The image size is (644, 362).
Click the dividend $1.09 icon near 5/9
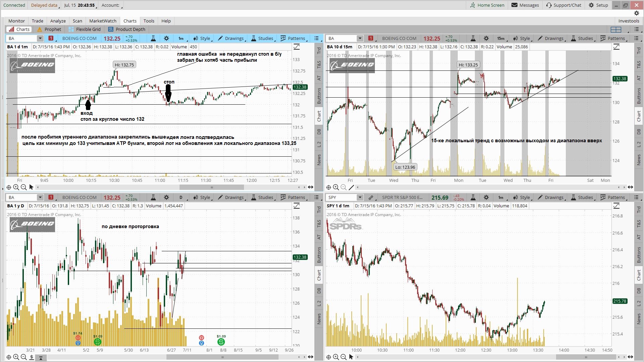coord(98,342)
